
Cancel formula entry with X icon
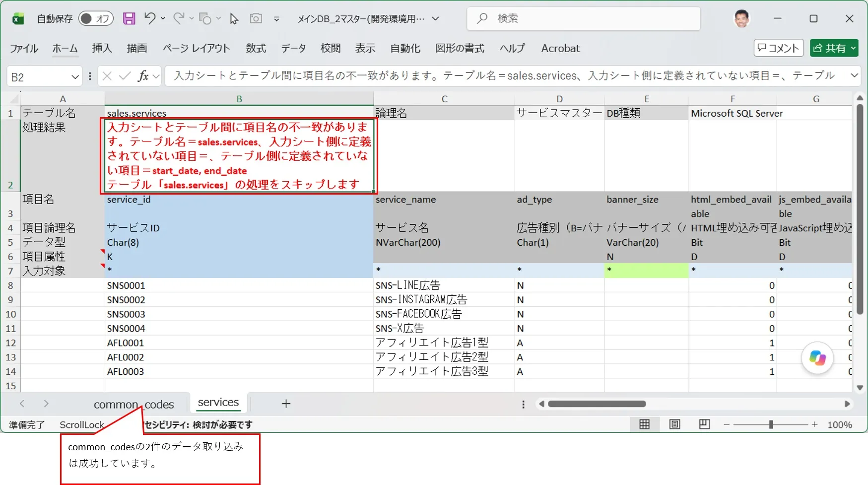click(107, 76)
